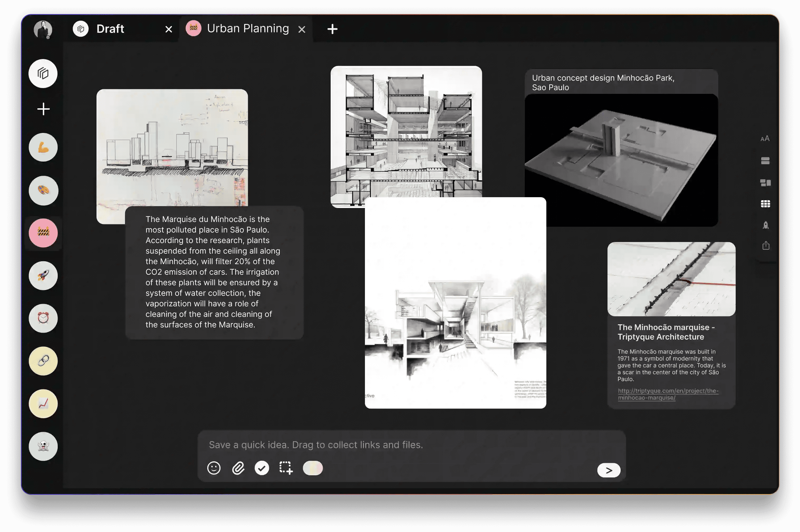The height and width of the screenshot is (532, 800).
Task: Switch to grid view layout
Action: tap(765, 204)
